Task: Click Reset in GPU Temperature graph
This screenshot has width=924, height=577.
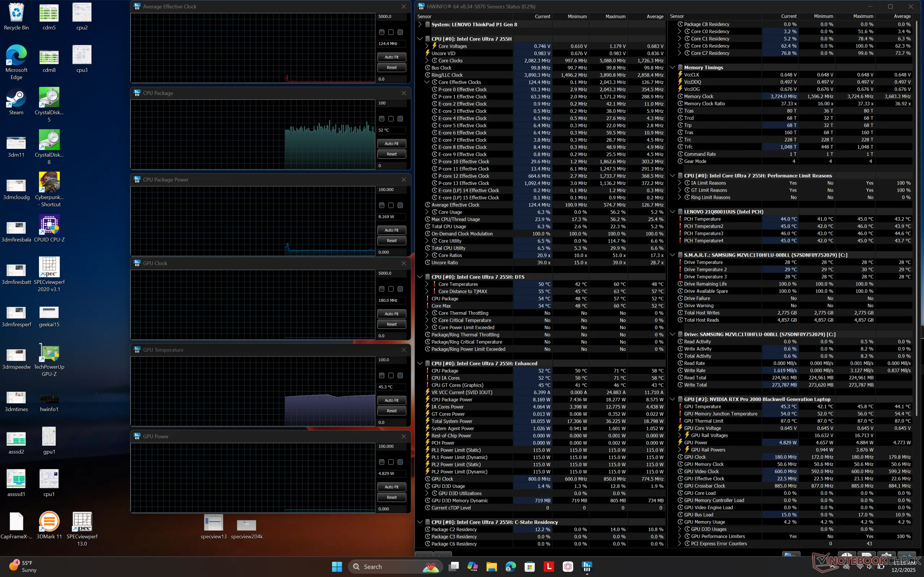Action: coord(391,411)
